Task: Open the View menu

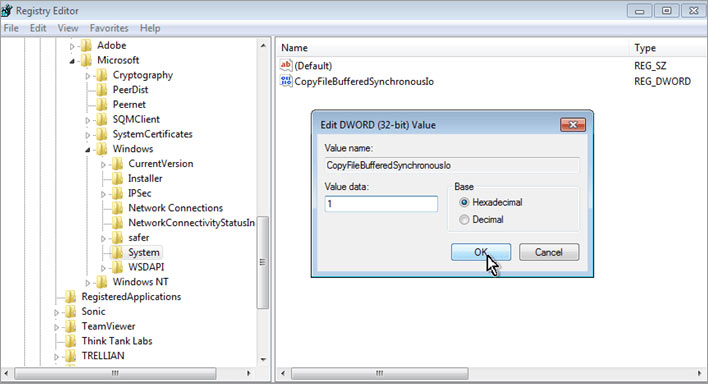Action: point(68,28)
